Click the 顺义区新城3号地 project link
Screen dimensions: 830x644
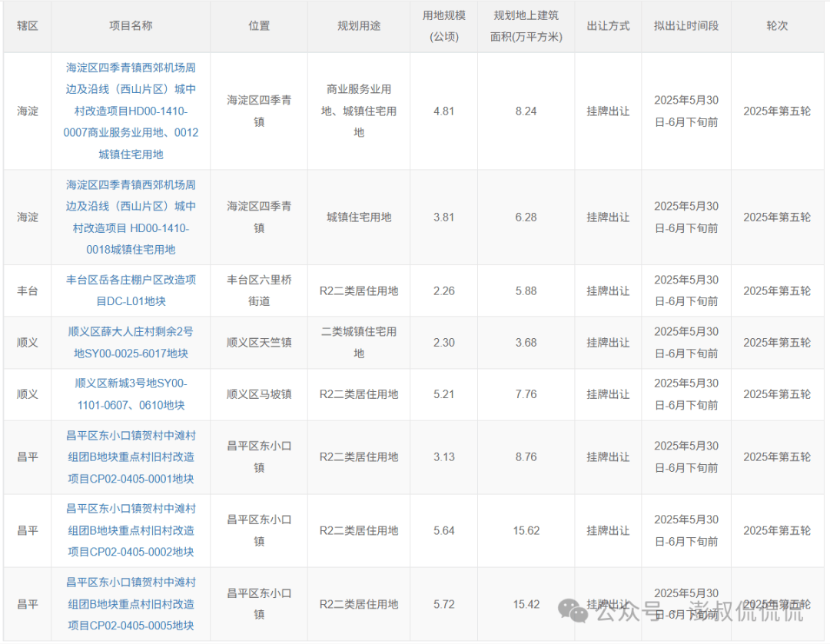(131, 393)
